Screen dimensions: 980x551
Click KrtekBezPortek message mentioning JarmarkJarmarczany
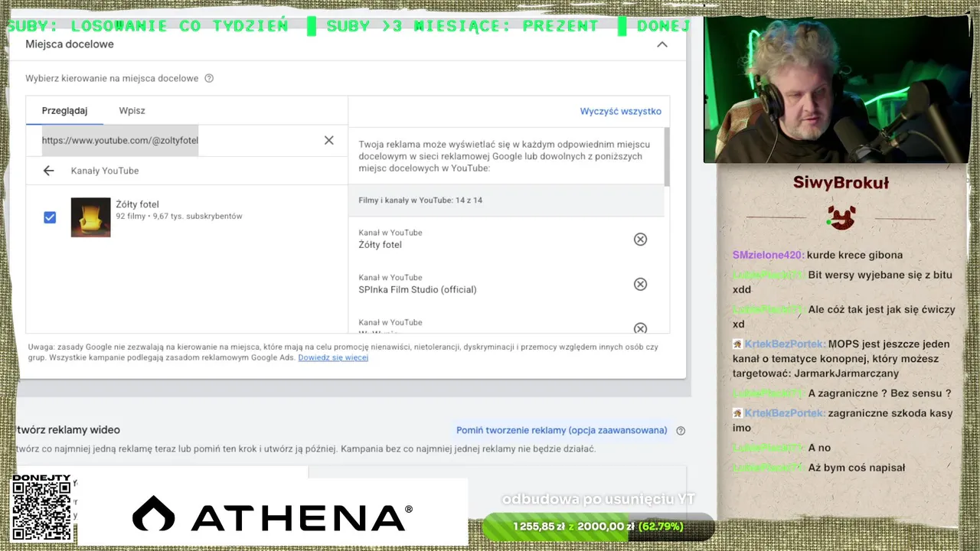coord(841,359)
